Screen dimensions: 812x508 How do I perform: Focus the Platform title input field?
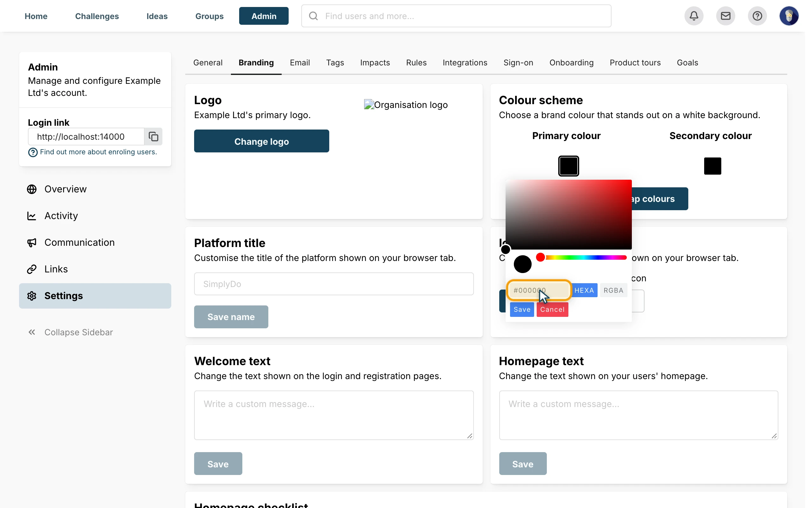pyautogui.click(x=334, y=284)
